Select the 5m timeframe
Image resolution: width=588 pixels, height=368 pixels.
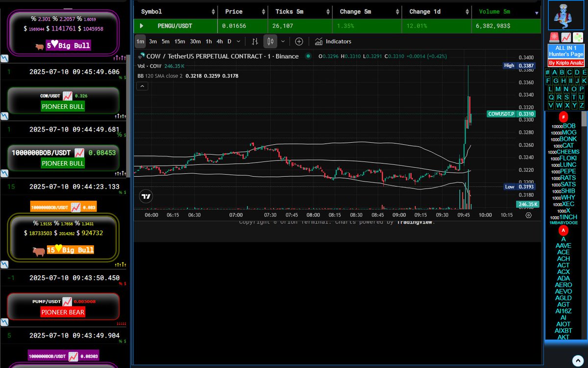tap(166, 41)
